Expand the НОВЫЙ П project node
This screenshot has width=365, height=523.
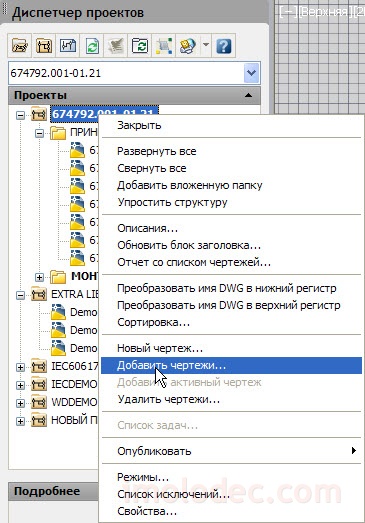coord(20,421)
